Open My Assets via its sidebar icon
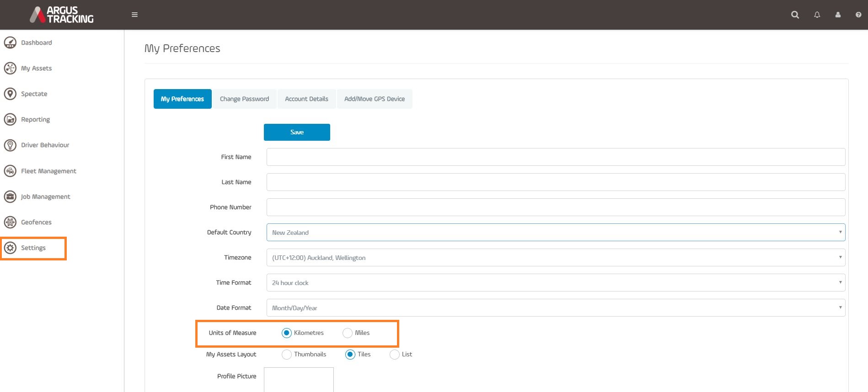The width and height of the screenshot is (868, 392). (x=10, y=68)
